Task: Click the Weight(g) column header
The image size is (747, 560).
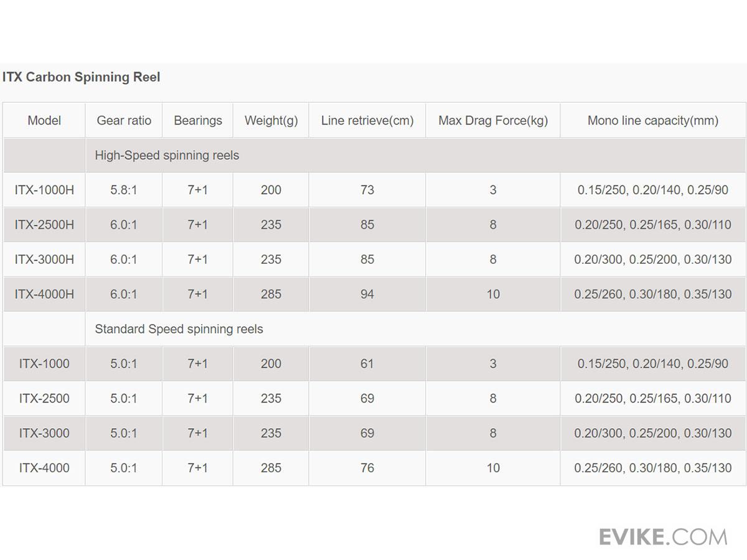Action: tap(271, 121)
